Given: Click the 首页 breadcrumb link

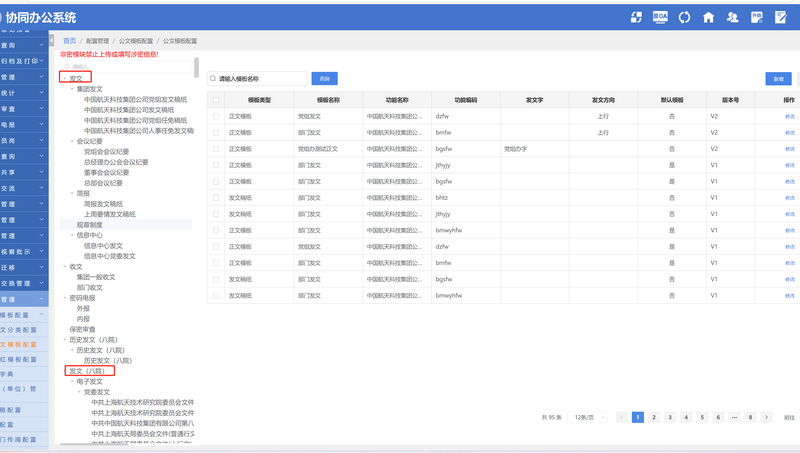Looking at the screenshot, I should pos(69,41).
